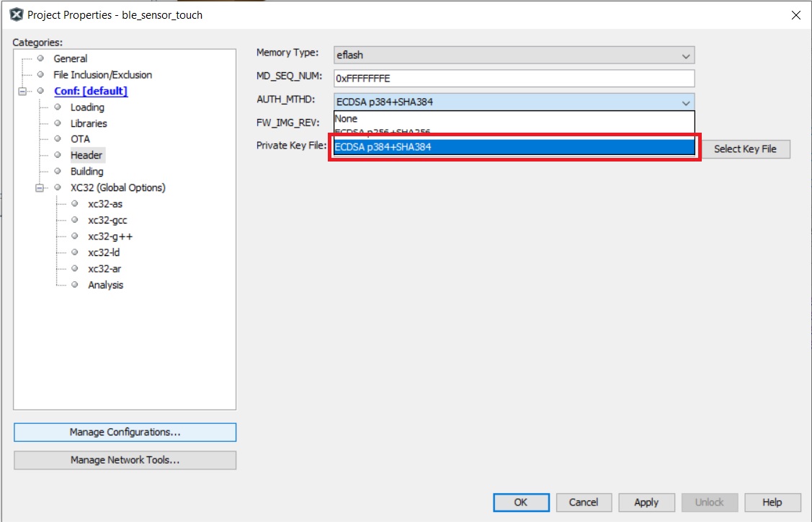The height and width of the screenshot is (522, 812).
Task: Choose None in AUTH_MTHD list
Action: (346, 119)
